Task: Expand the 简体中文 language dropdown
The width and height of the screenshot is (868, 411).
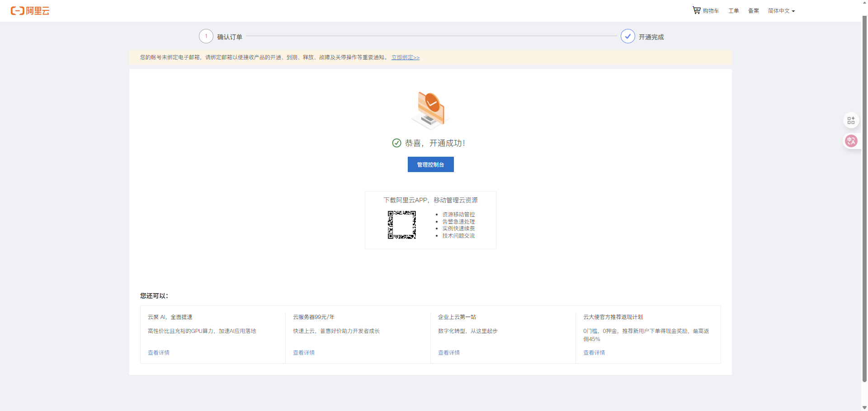Action: pos(781,11)
